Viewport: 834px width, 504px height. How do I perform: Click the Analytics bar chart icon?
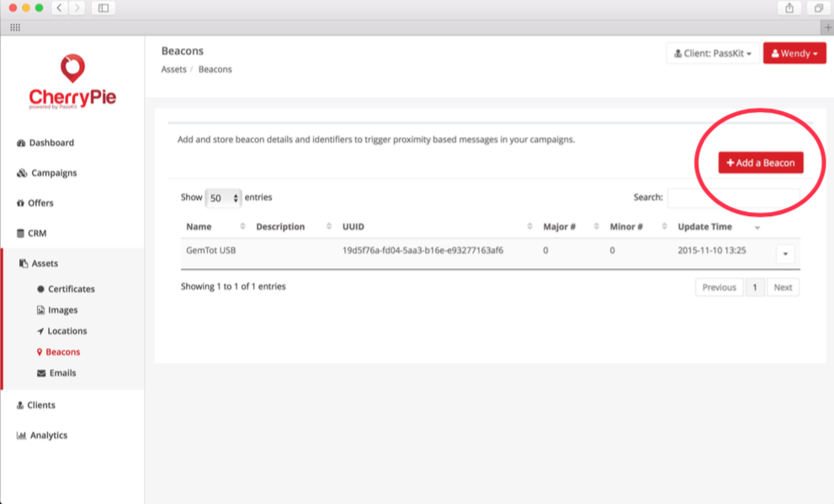[21, 435]
